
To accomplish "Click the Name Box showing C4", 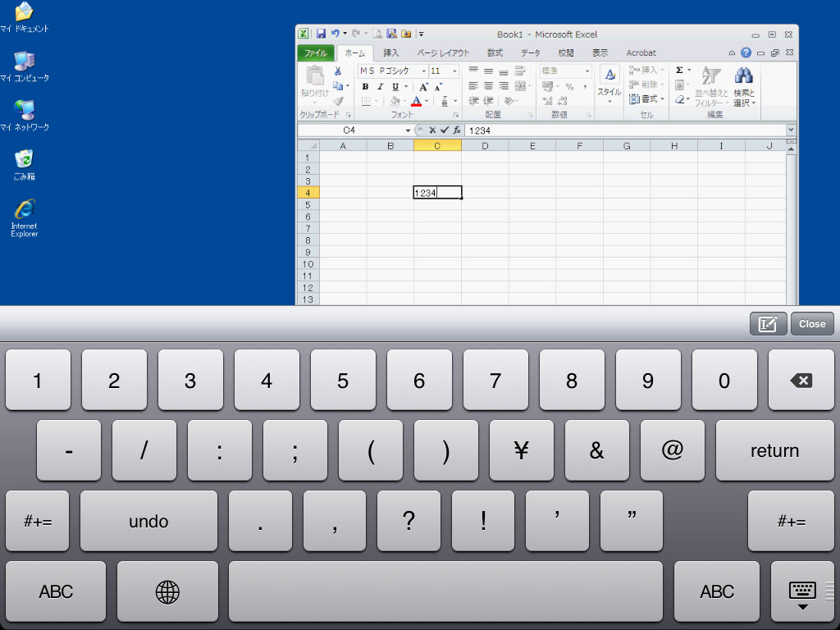I will point(349,130).
